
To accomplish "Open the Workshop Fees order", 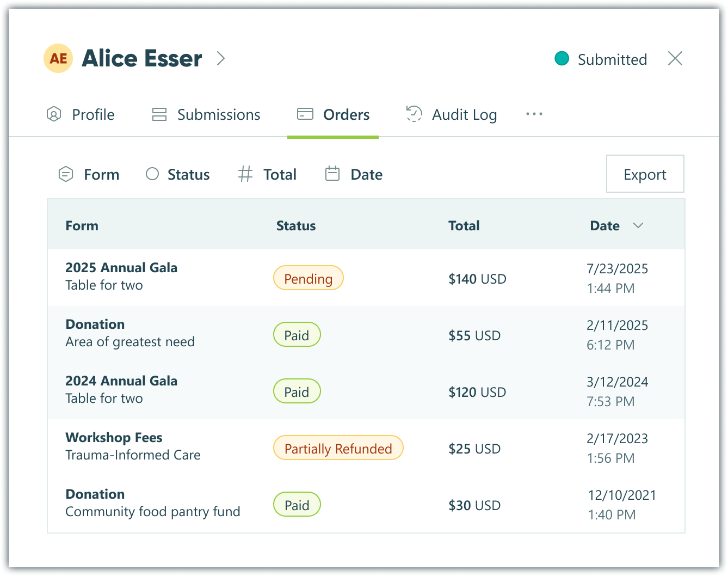I will pos(366,448).
